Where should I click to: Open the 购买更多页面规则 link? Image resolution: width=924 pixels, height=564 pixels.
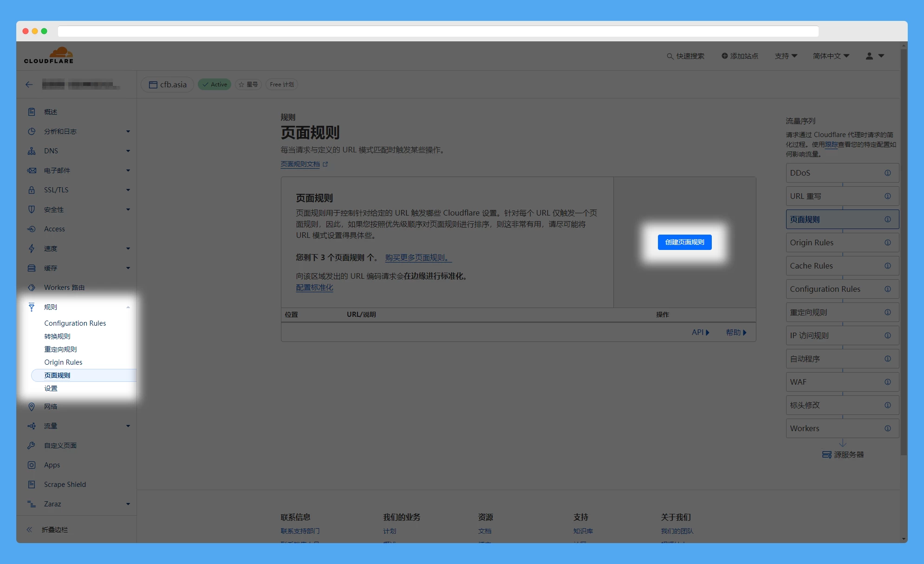417,257
